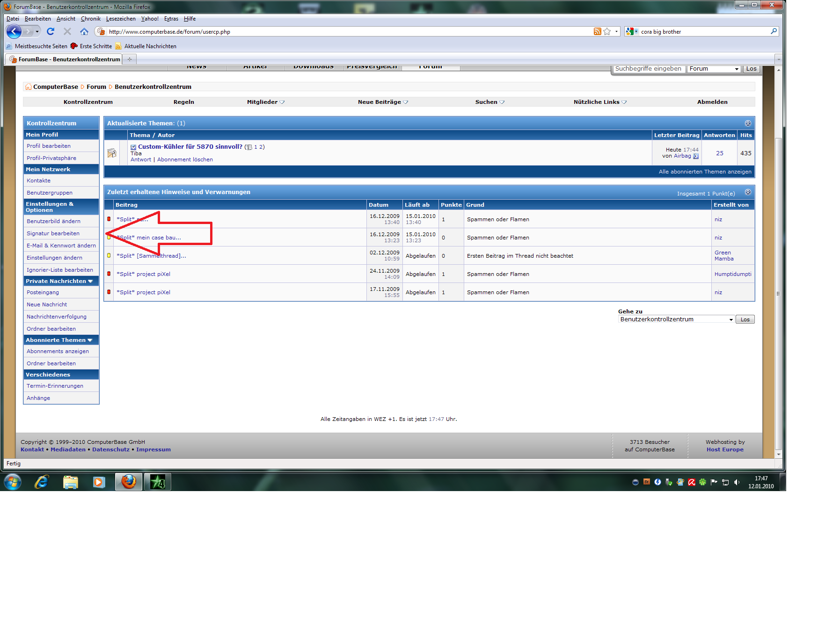Open the Bearbeiten menu
This screenshot has height=630, width=840.
pos(38,19)
